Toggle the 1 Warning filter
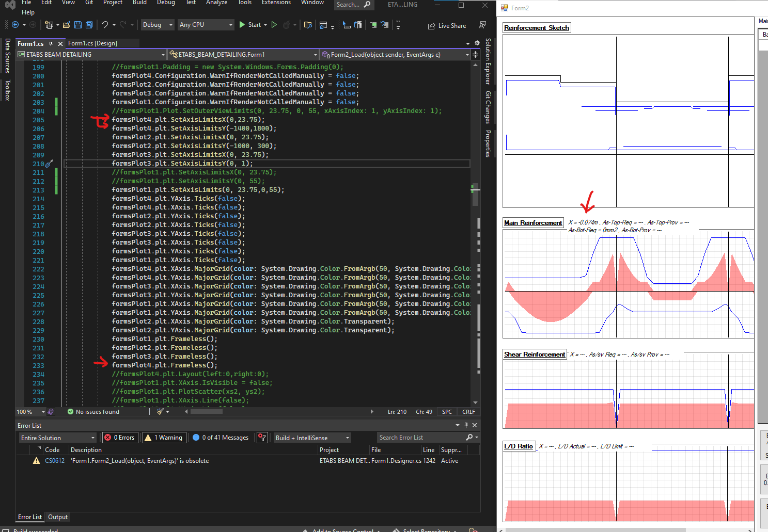This screenshot has width=768, height=532. click(164, 437)
